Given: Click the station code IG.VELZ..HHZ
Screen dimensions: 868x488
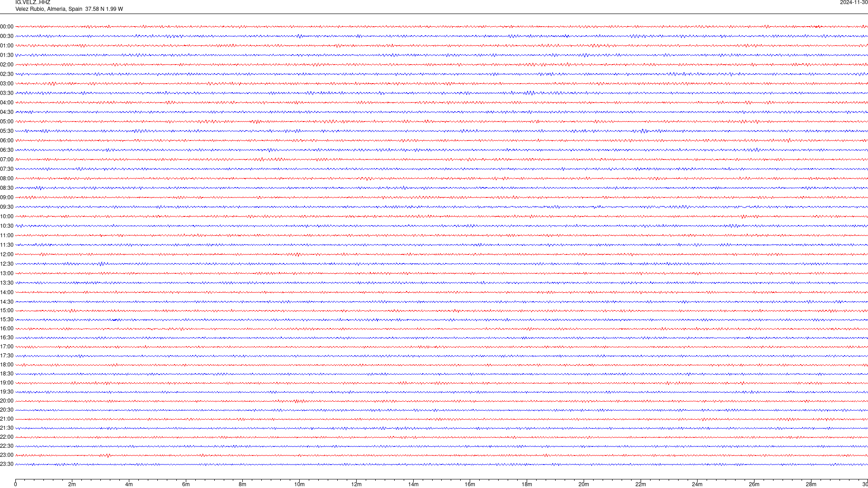Looking at the screenshot, I should [33, 3].
